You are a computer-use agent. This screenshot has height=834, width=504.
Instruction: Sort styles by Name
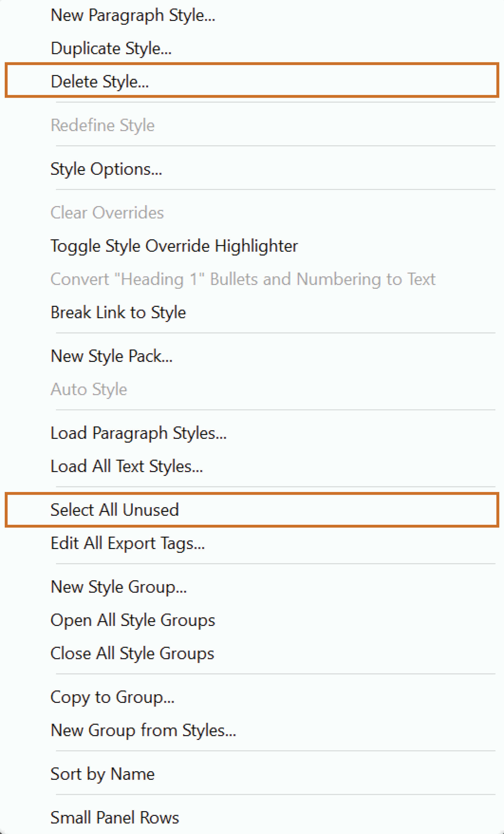pyautogui.click(x=102, y=773)
